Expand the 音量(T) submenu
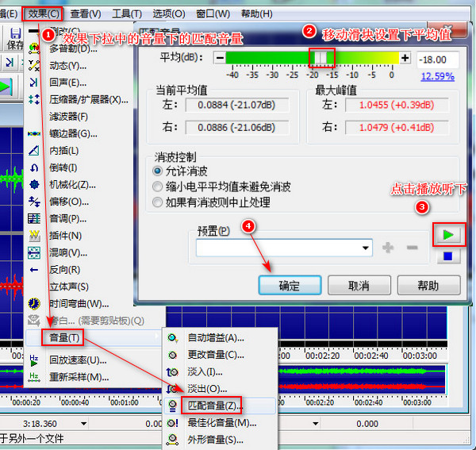476x450 pixels. click(x=92, y=337)
